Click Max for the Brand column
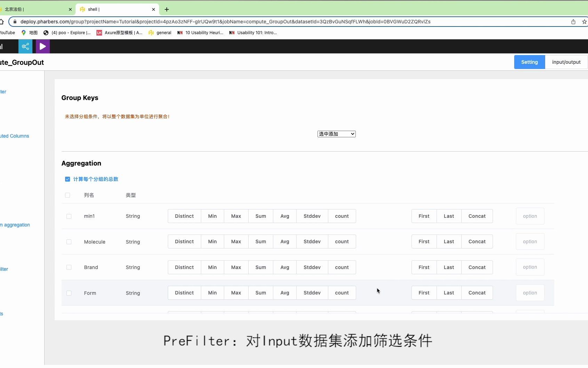 [x=236, y=267]
